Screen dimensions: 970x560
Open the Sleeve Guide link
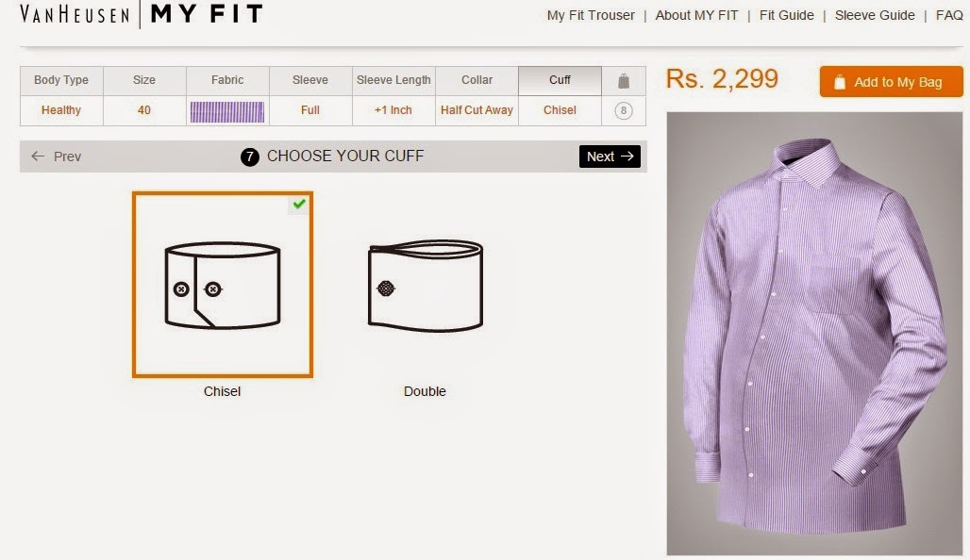point(875,15)
